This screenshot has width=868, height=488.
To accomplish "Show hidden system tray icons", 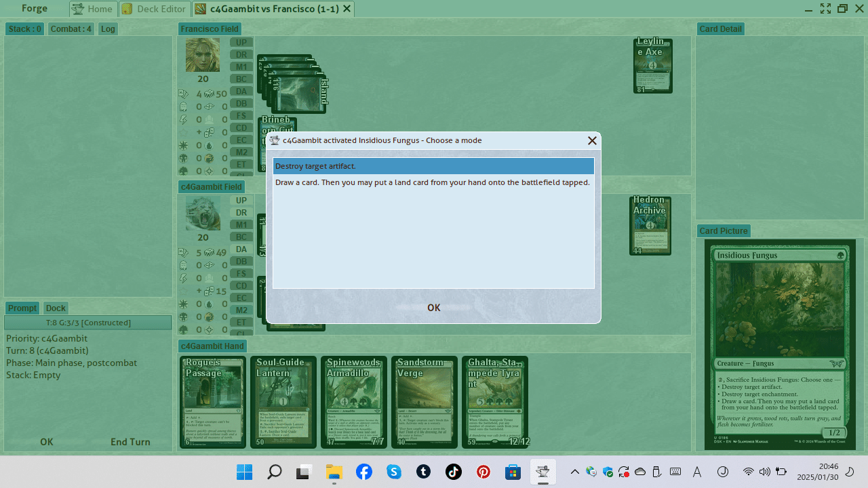I will click(575, 472).
